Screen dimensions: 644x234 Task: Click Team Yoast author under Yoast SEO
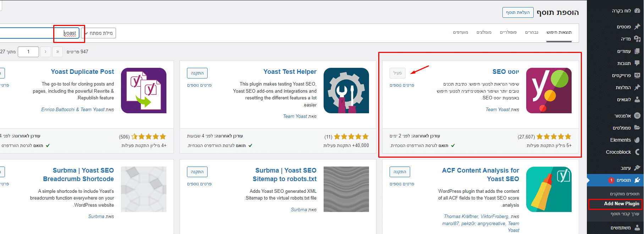[497, 110]
